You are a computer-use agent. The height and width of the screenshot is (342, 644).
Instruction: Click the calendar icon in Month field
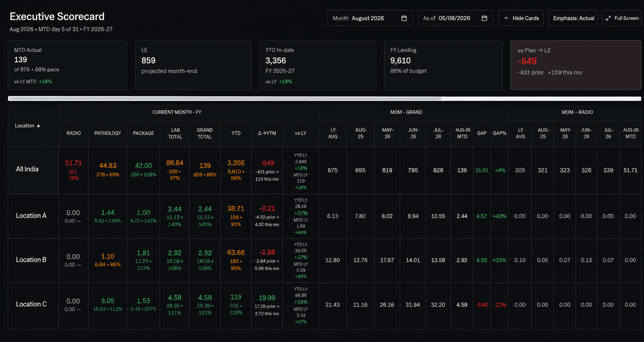tap(404, 18)
